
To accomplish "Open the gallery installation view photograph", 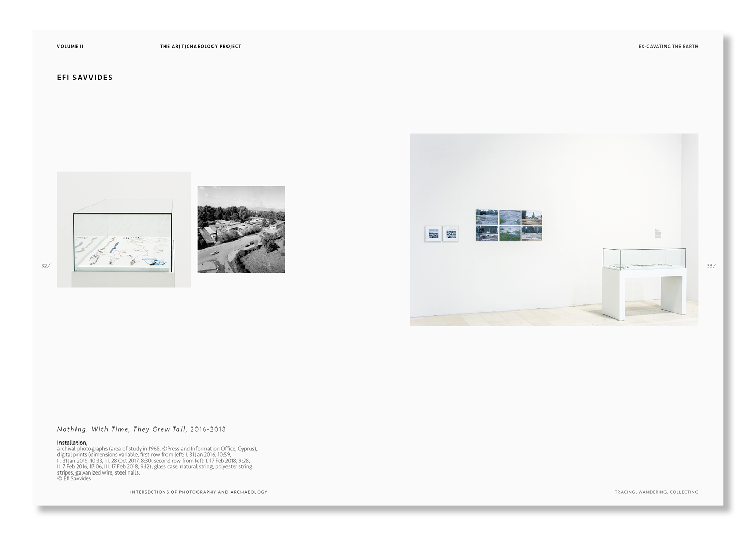I will coord(554,230).
